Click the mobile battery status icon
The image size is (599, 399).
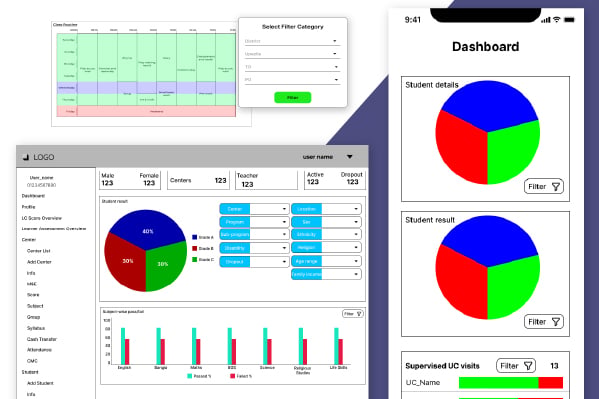click(569, 19)
